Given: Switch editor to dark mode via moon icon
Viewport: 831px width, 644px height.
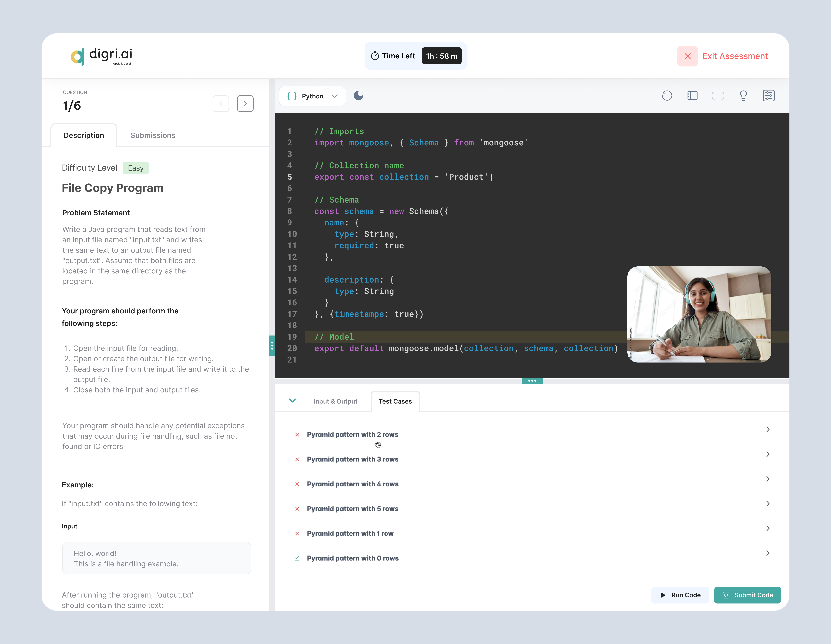Looking at the screenshot, I should (x=358, y=96).
